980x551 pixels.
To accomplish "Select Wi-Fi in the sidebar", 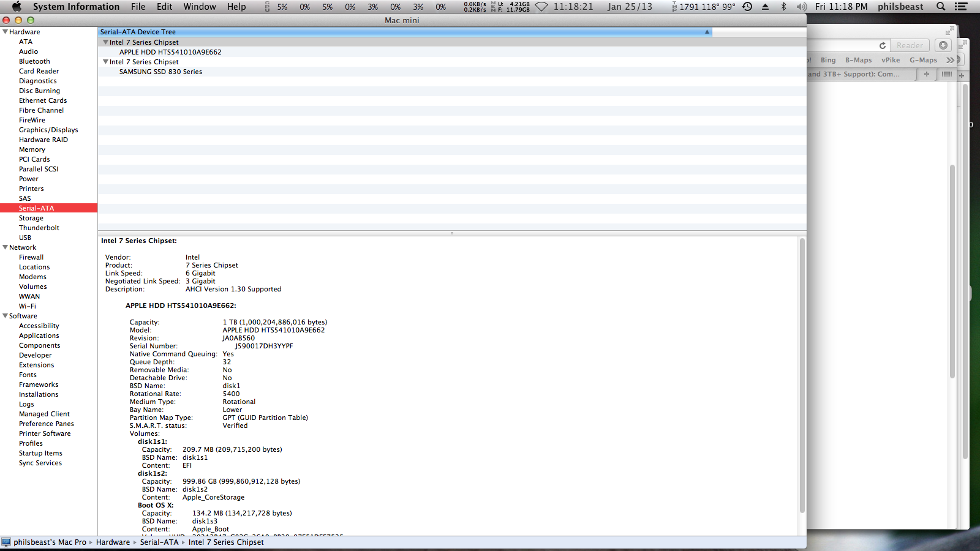I will coord(28,306).
